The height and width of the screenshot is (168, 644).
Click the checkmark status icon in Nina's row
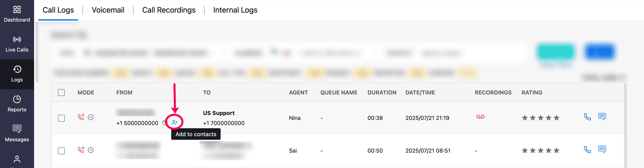pos(91,117)
